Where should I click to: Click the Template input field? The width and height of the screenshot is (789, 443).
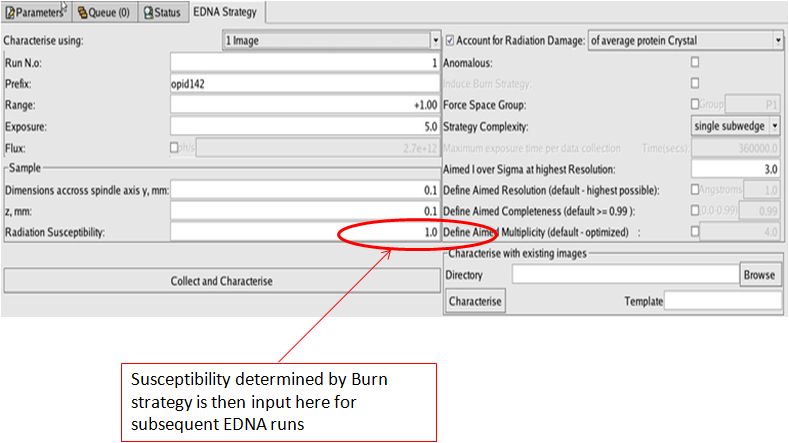pos(723,301)
